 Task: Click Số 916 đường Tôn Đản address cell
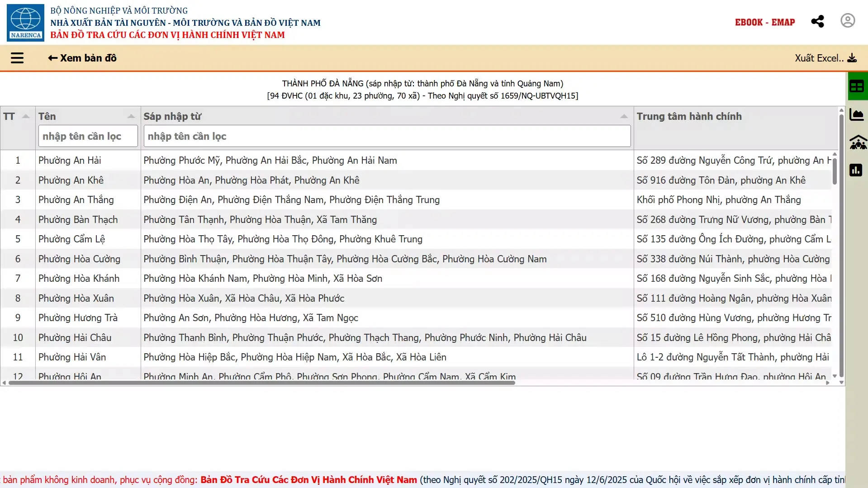click(733, 180)
